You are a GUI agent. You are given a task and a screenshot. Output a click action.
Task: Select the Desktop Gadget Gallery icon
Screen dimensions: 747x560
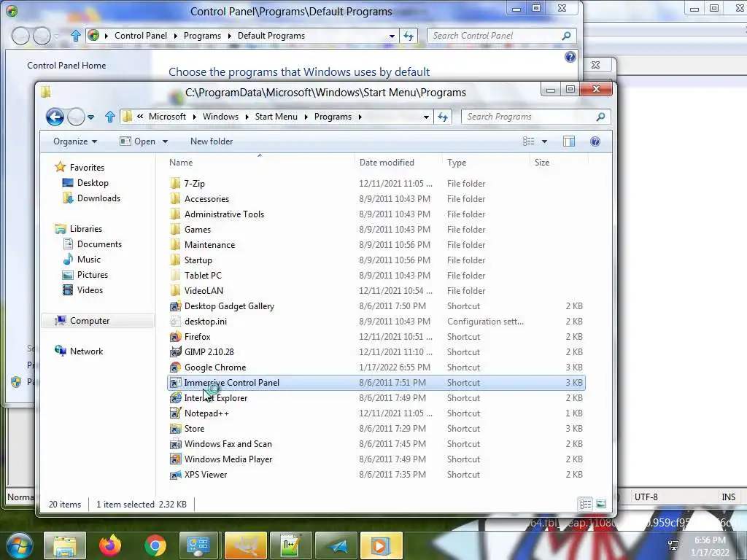tap(176, 306)
